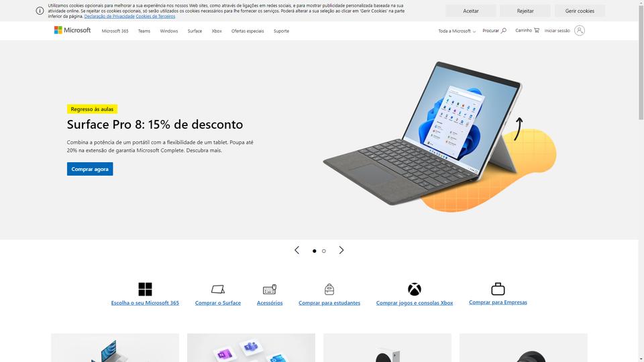This screenshot has height=362, width=644.
Task: Click the Comprar agora button
Action: click(x=90, y=169)
